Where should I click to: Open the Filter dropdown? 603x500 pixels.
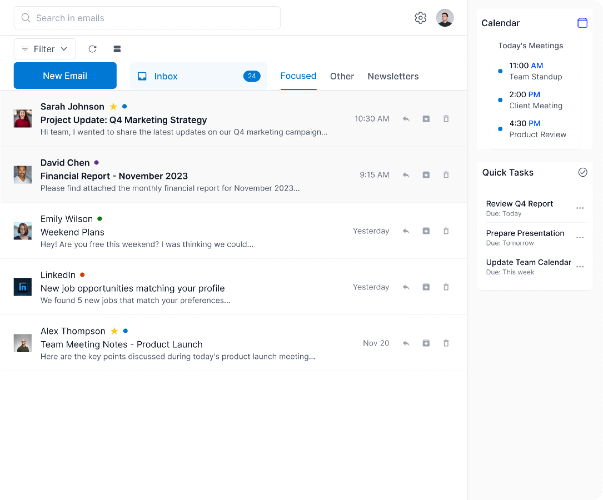click(x=45, y=49)
